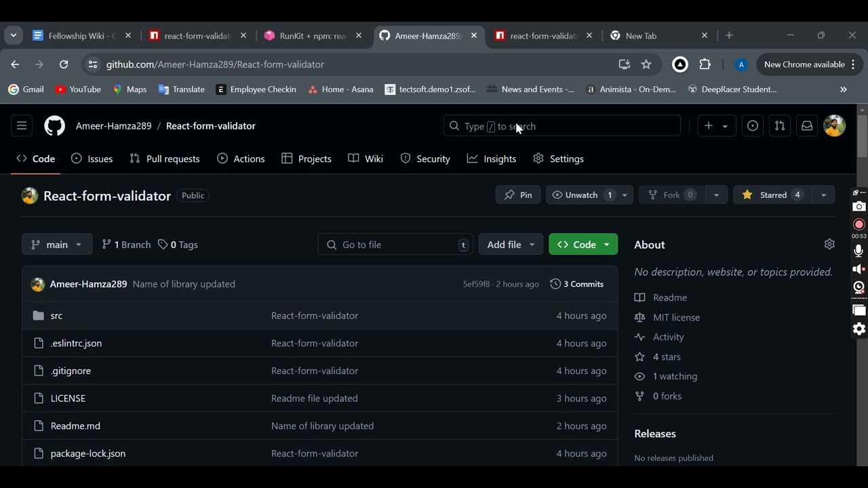
Task: Open the Chrome tab search dropdown
Action: tap(14, 35)
